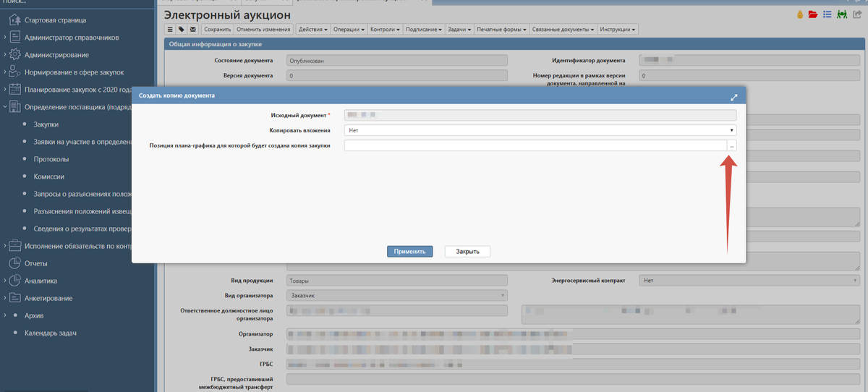868x392 pixels.
Task: Click the Отменить изменения toolbar button
Action: tap(263, 30)
